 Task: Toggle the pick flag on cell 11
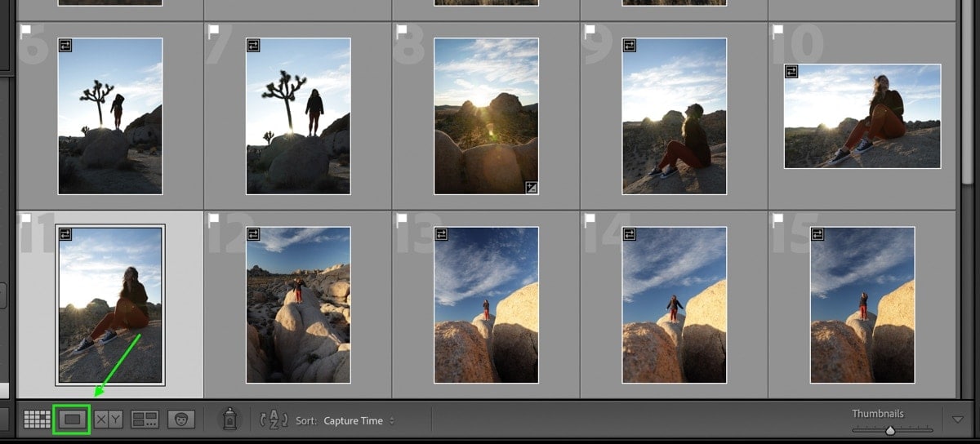pyautogui.click(x=24, y=220)
